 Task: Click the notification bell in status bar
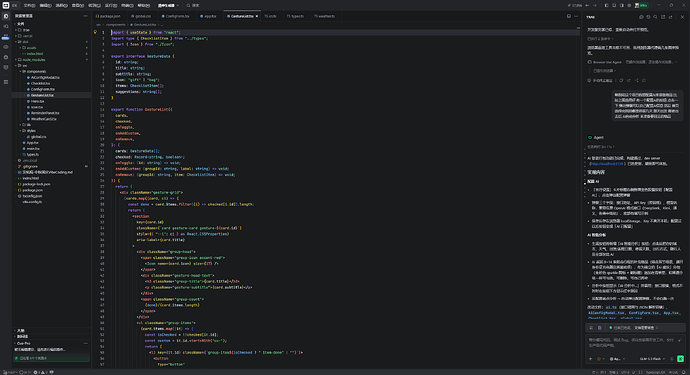pyautogui.click(x=684, y=372)
